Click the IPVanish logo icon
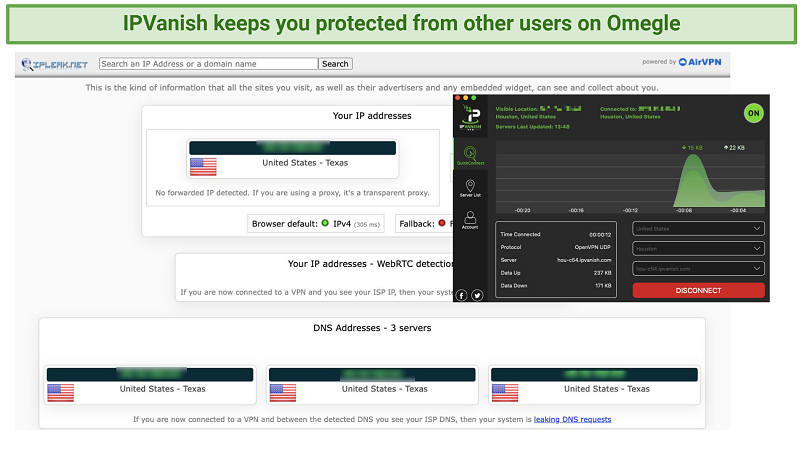The width and height of the screenshot is (806, 453). tap(470, 117)
